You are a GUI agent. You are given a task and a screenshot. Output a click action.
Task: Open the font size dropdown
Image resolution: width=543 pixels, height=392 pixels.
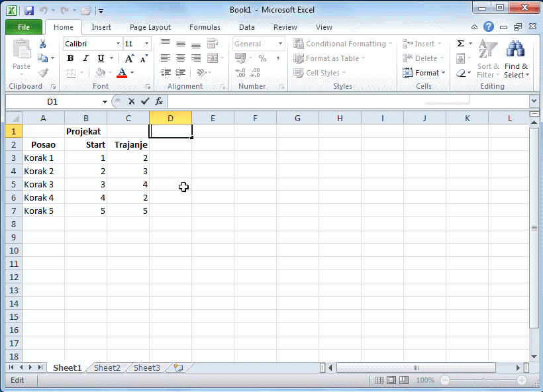click(x=146, y=44)
